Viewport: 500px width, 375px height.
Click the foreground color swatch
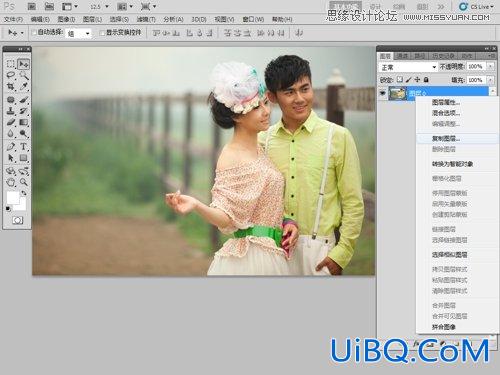(x=13, y=198)
